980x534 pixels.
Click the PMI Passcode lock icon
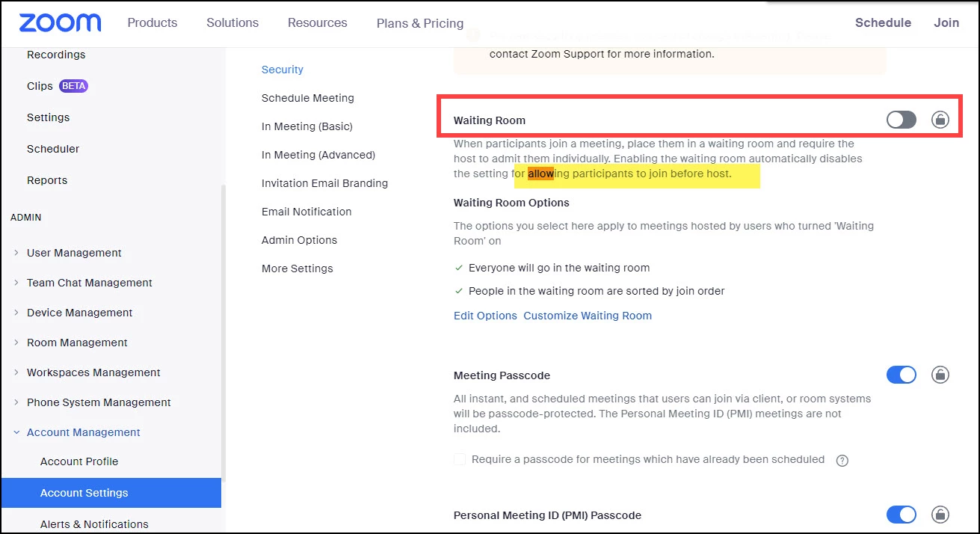coord(940,515)
